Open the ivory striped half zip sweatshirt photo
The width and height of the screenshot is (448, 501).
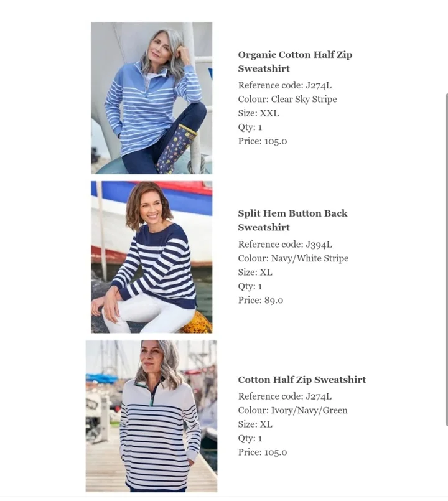[x=151, y=416]
